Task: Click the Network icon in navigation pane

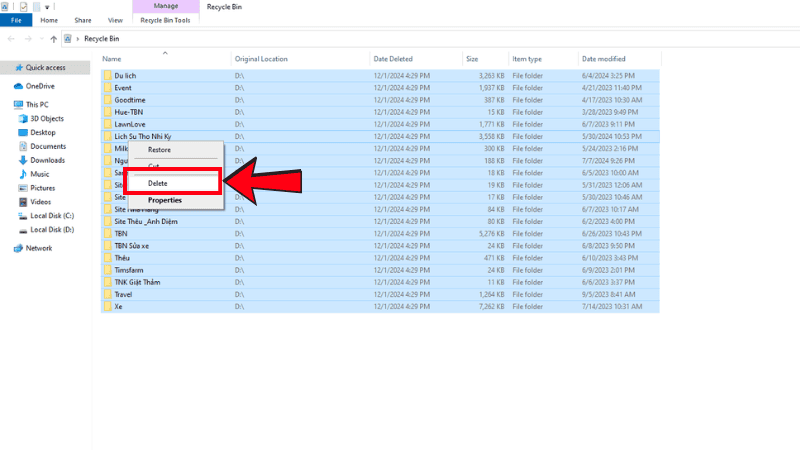Action: [x=18, y=248]
